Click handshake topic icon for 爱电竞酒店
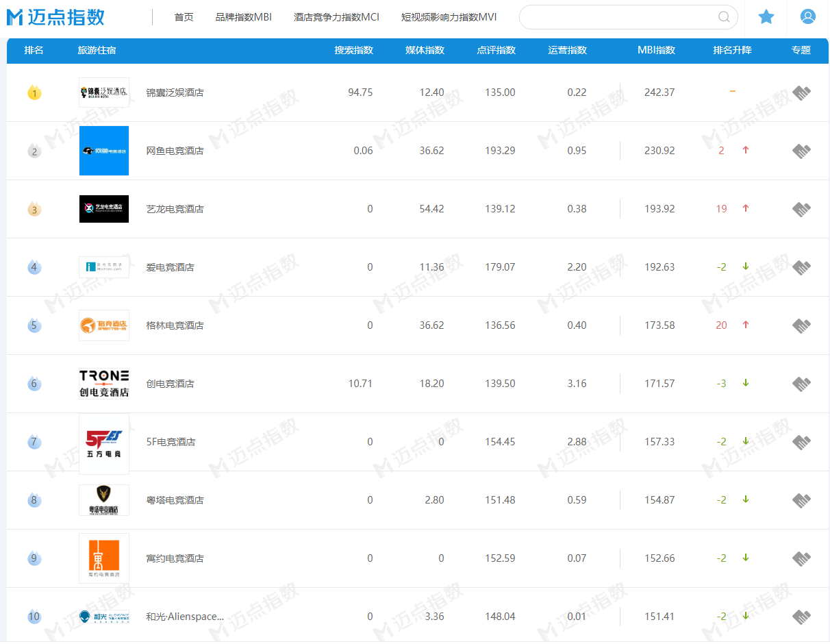The height and width of the screenshot is (644, 830). (801, 267)
